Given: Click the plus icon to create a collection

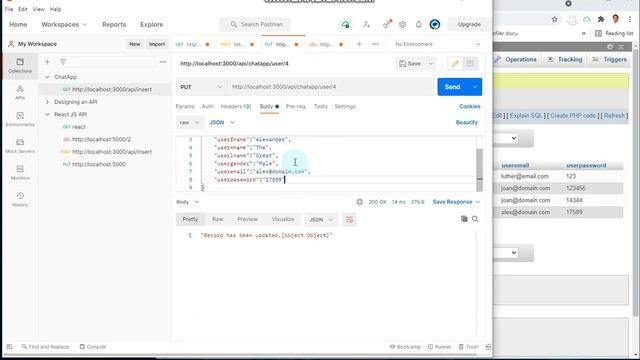Looking at the screenshot, I should tap(47, 62).
